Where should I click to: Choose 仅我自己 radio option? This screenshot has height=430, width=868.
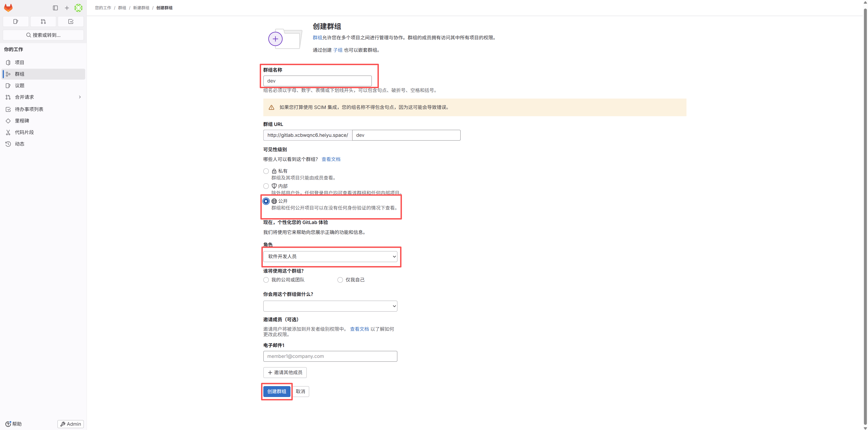click(340, 280)
